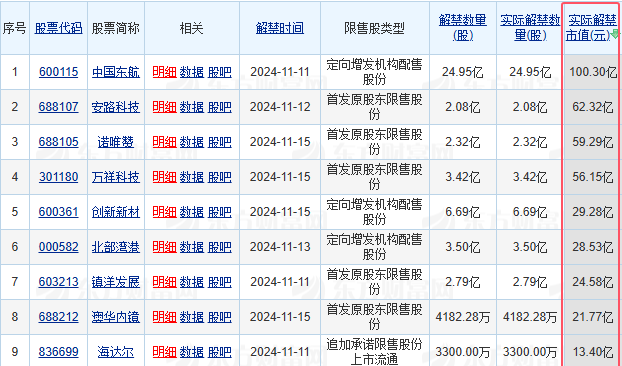Open 数据 link for 诺唯赞
The width and height of the screenshot is (622, 366).
pyautogui.click(x=192, y=142)
